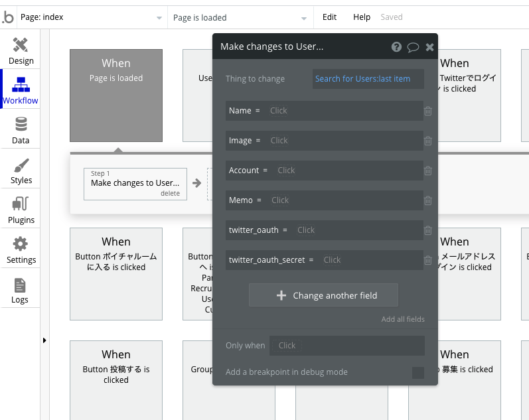Select the Page is loaded event box
529x420 pixels.
pyautogui.click(x=116, y=96)
